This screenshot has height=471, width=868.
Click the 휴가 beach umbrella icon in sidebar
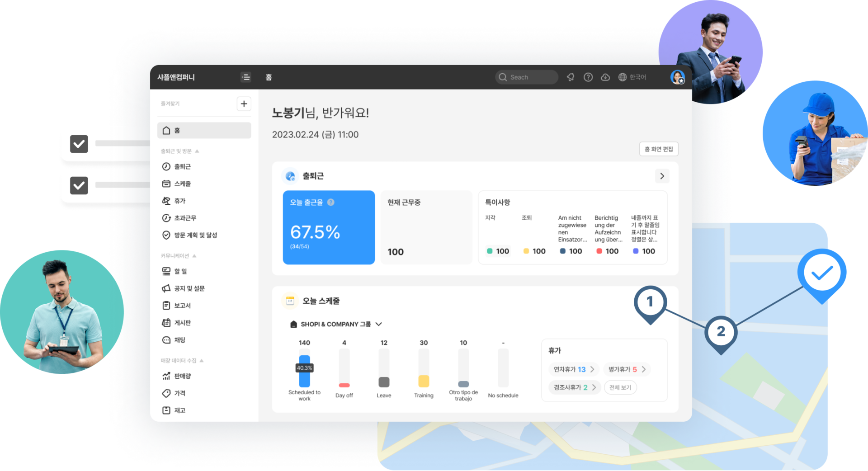[x=166, y=201]
